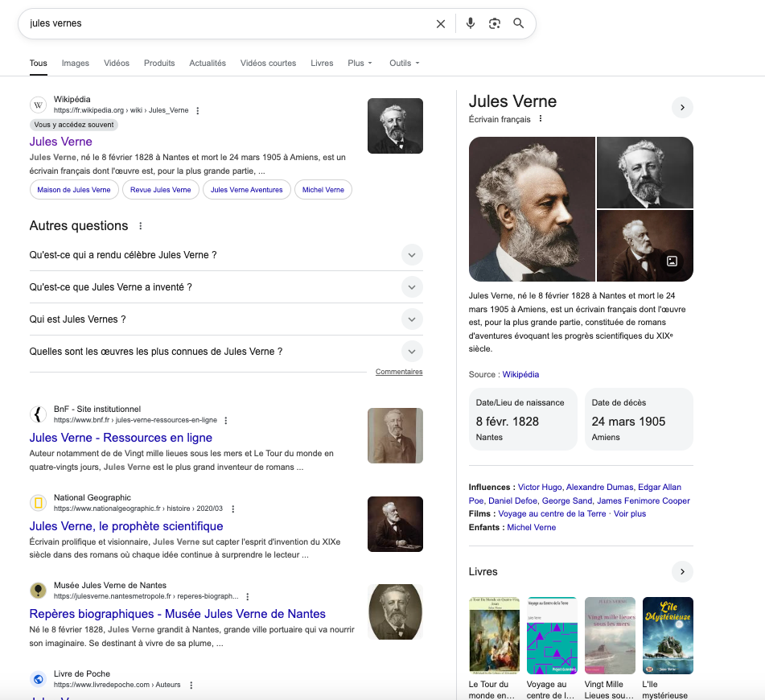Expand question about most known œuvres
This screenshot has height=700, width=765.
coord(226,352)
